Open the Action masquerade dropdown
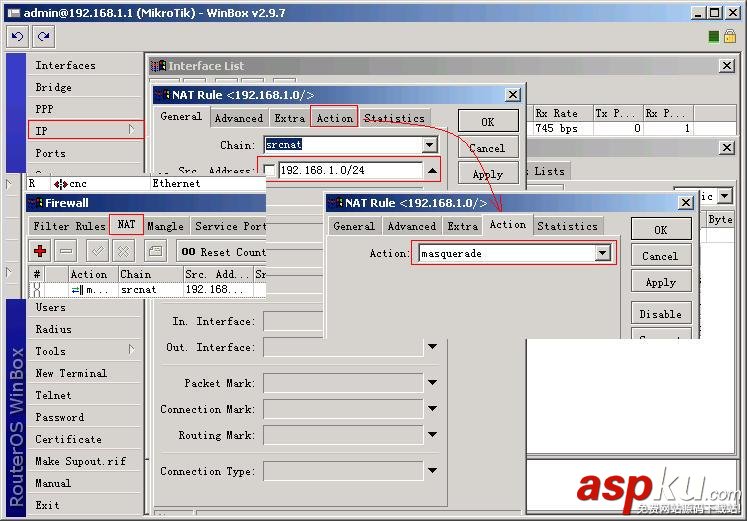747x521 pixels. pos(603,253)
